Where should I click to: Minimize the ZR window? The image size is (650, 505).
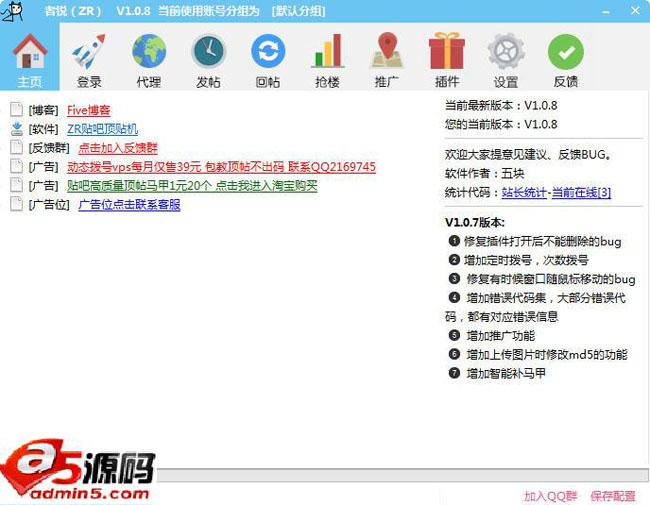click(x=606, y=11)
